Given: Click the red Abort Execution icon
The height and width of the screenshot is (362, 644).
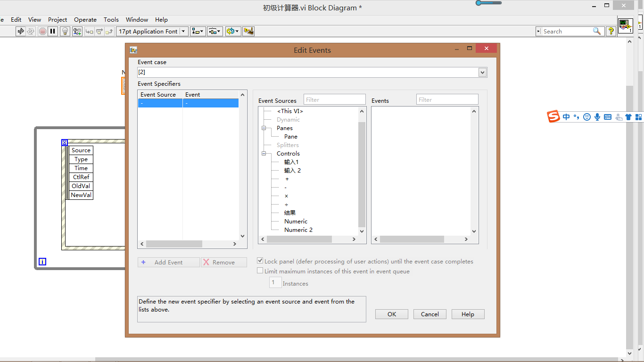Looking at the screenshot, I should tap(42, 31).
